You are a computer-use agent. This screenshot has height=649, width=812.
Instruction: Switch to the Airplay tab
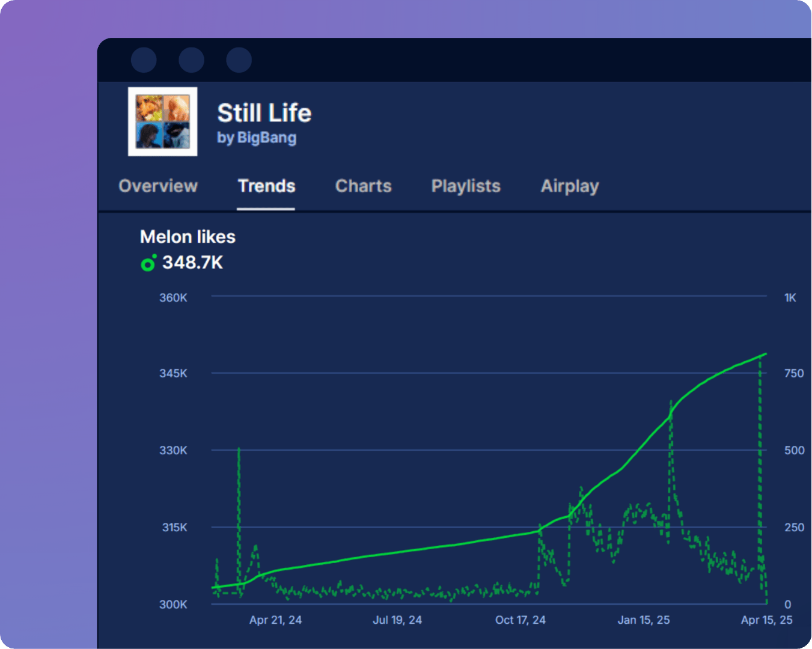point(570,186)
